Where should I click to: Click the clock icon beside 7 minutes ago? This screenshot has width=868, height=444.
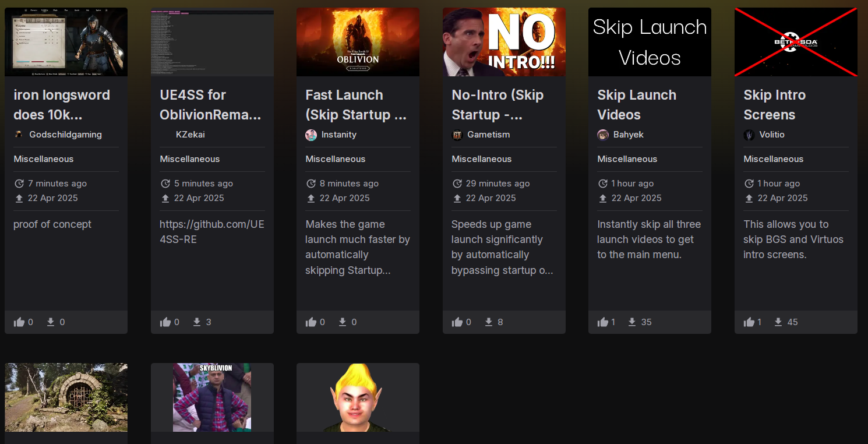pos(19,184)
